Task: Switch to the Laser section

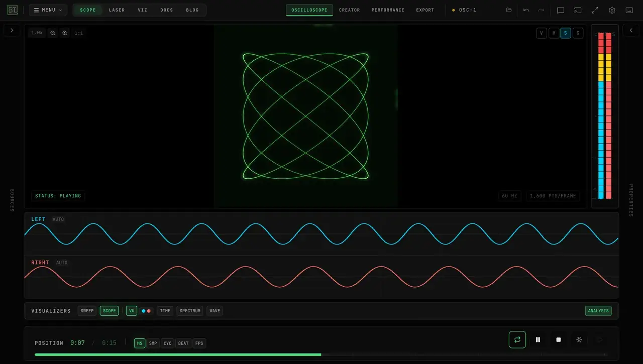Action: [x=117, y=10]
